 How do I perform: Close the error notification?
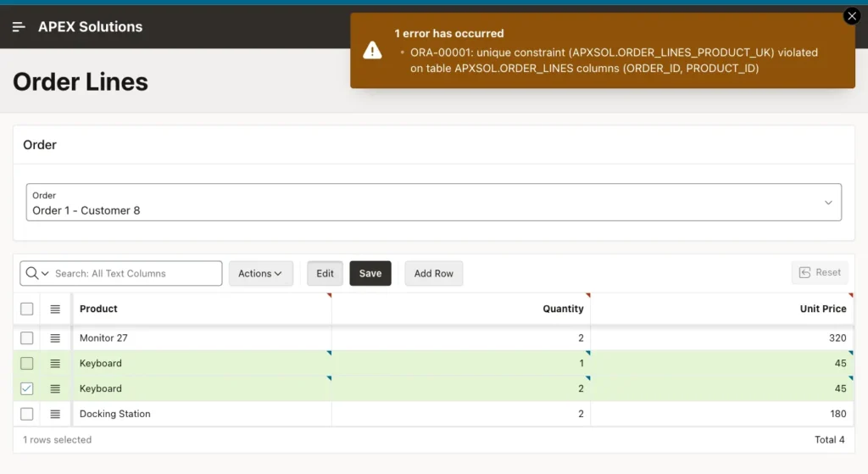pyautogui.click(x=852, y=16)
